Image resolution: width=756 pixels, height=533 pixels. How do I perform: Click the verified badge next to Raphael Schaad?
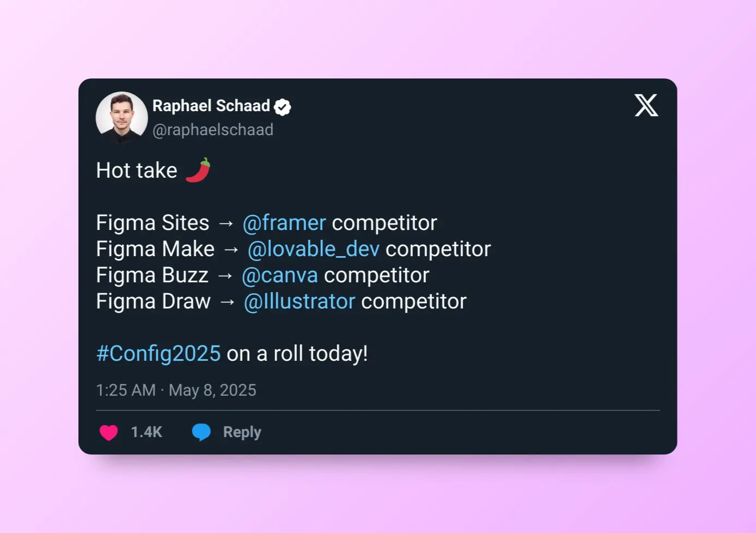pyautogui.click(x=282, y=107)
